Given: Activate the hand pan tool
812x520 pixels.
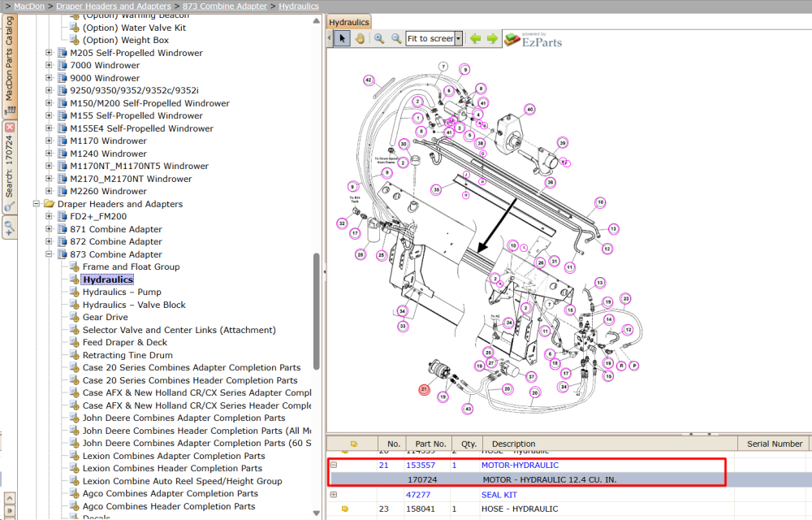Looking at the screenshot, I should click(360, 38).
